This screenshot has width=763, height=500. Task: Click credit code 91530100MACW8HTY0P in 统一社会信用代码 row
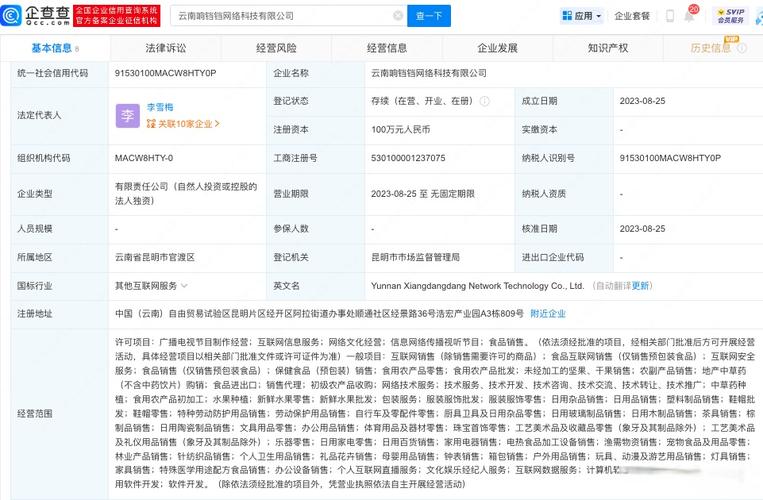tap(165, 73)
